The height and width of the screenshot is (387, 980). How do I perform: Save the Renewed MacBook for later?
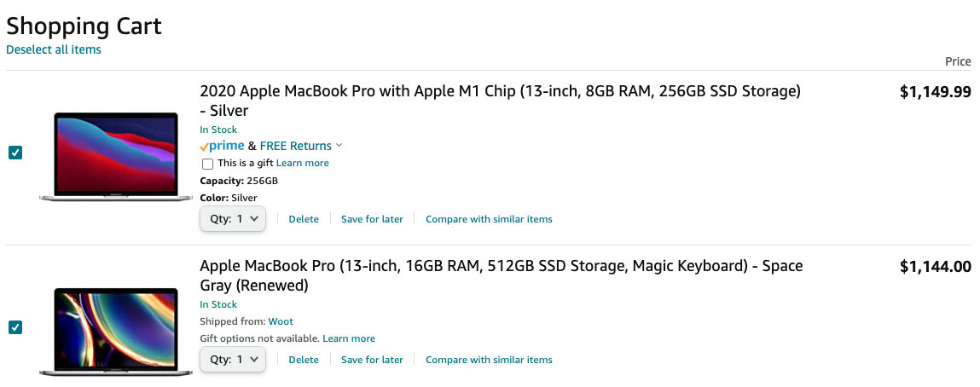372,360
